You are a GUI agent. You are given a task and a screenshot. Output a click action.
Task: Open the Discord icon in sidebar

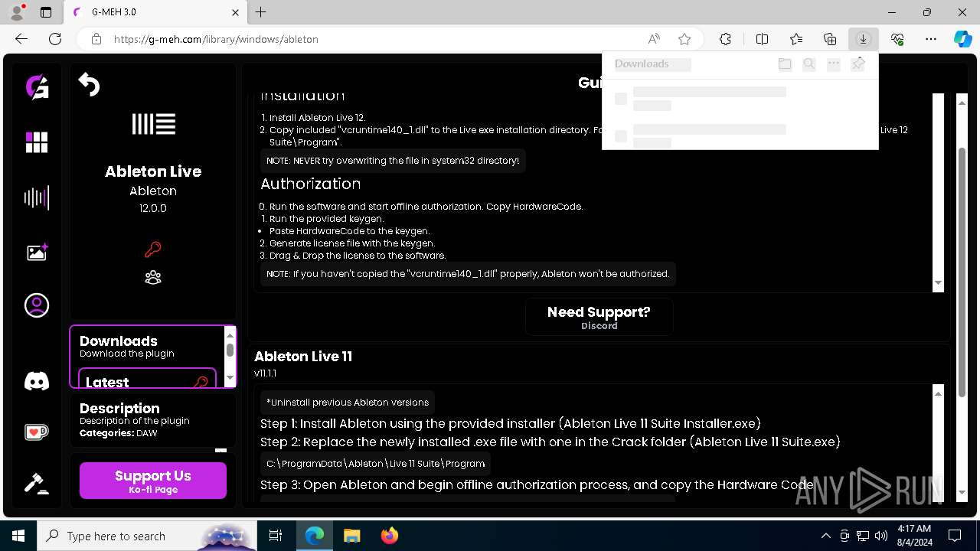click(37, 380)
